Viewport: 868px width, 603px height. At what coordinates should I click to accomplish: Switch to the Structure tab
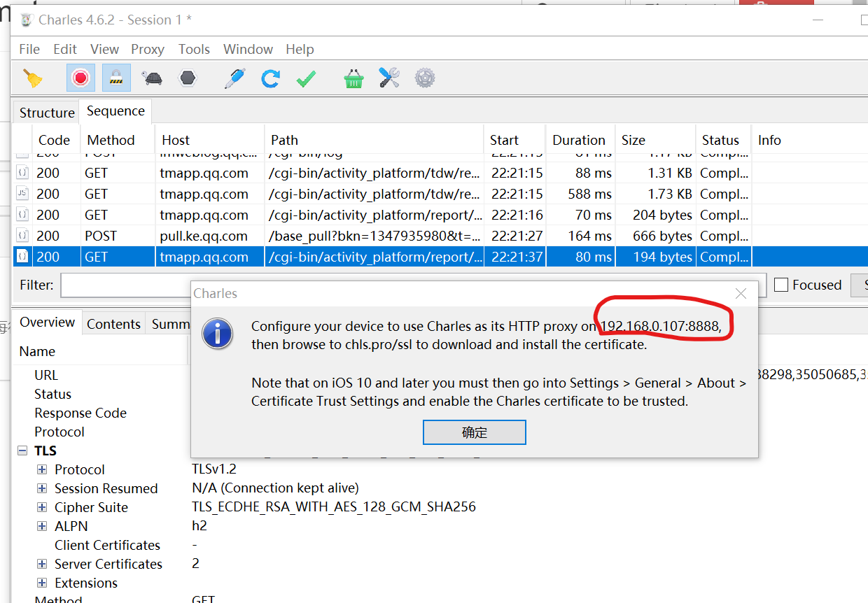click(x=47, y=113)
